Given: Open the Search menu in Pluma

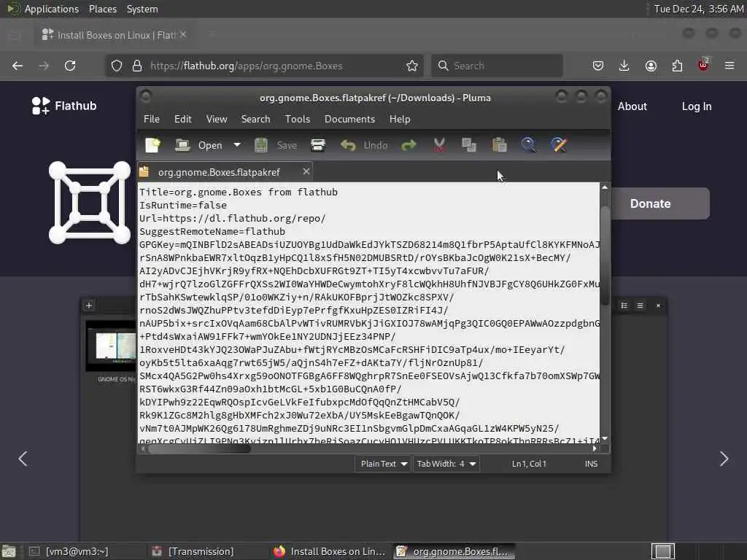Looking at the screenshot, I should (255, 119).
